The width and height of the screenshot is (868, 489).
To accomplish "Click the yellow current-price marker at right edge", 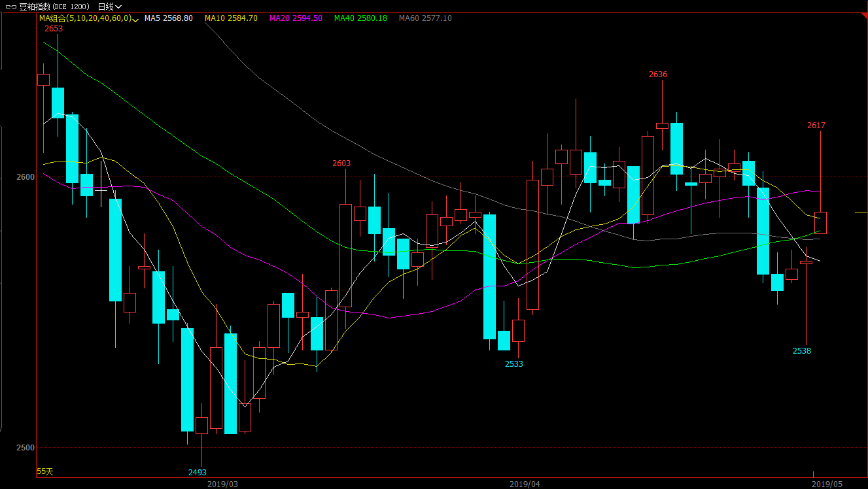I will (x=861, y=212).
